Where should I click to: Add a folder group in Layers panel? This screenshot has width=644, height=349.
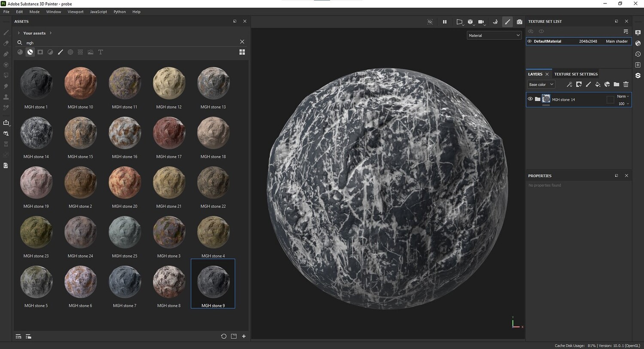click(x=617, y=85)
